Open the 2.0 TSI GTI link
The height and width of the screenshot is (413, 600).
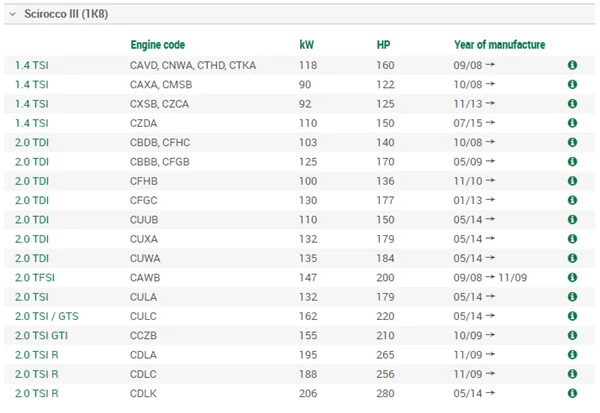[x=41, y=336]
